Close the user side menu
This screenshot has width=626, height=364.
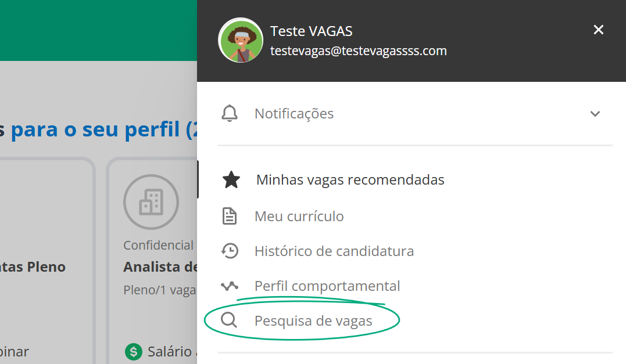pos(599,30)
